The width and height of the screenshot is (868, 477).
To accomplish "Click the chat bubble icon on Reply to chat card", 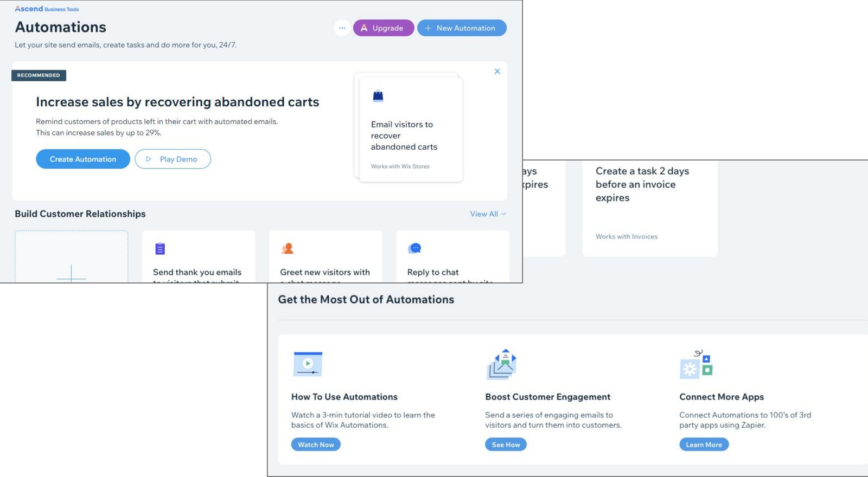I will 414,248.
